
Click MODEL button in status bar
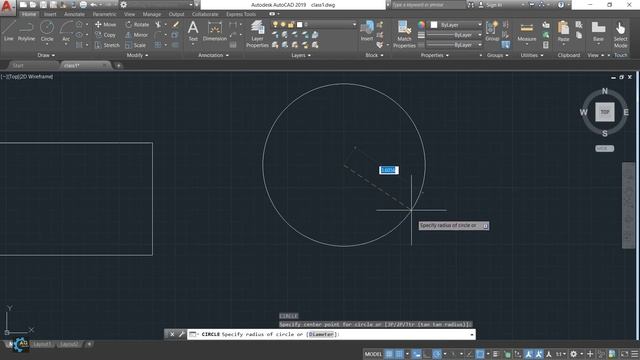click(373, 354)
